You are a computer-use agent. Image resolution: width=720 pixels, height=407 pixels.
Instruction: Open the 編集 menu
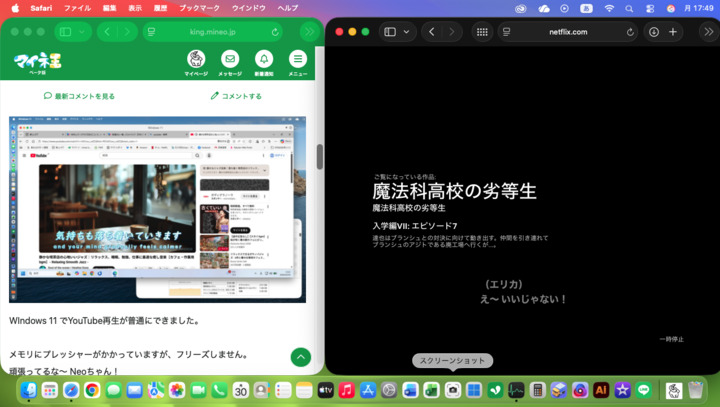(x=109, y=8)
